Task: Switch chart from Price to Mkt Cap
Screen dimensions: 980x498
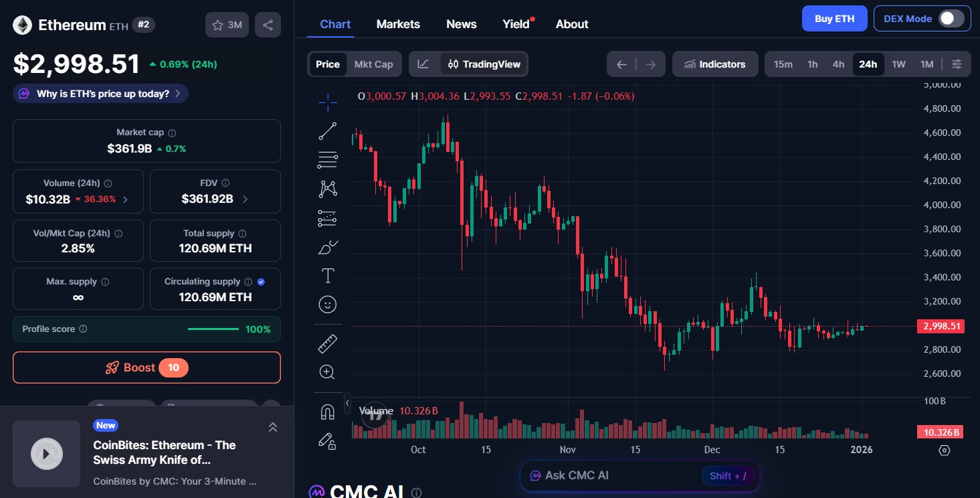Action: pyautogui.click(x=373, y=64)
